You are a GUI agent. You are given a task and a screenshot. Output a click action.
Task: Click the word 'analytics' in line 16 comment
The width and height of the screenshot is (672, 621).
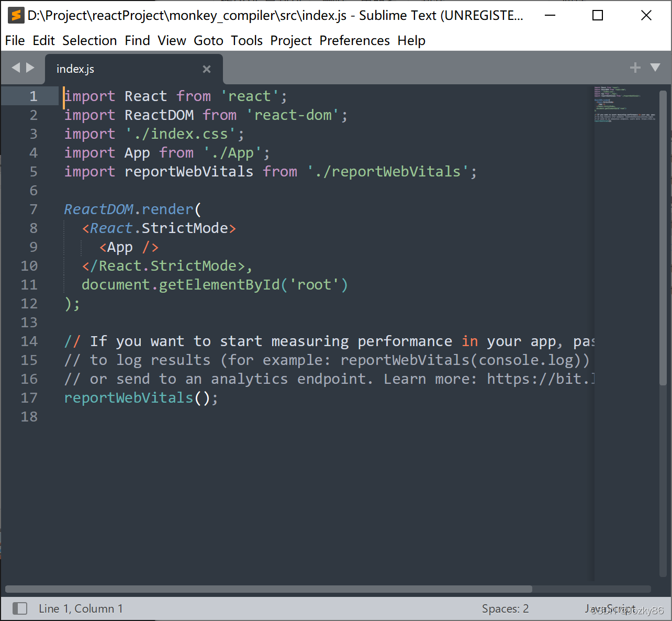pyautogui.click(x=250, y=379)
